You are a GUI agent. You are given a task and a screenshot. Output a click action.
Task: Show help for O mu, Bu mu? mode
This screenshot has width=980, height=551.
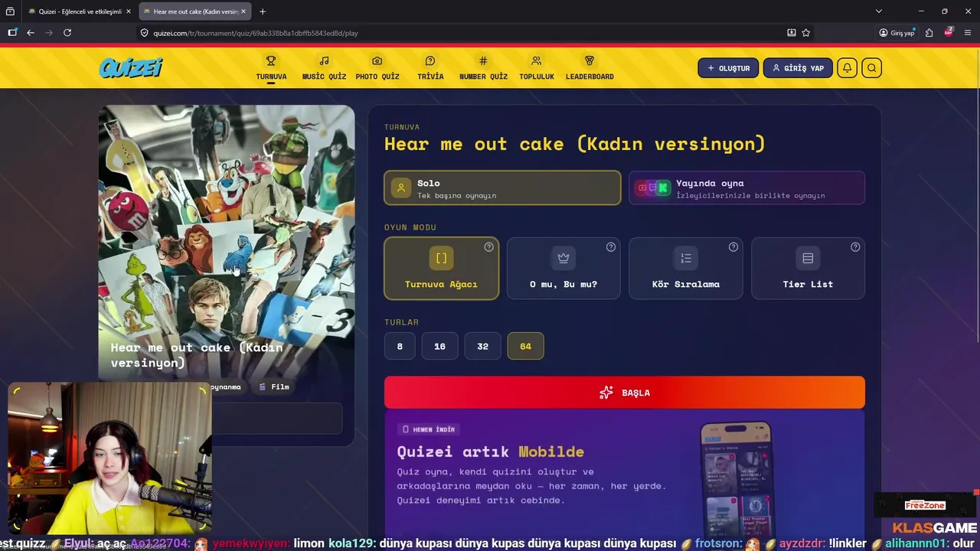coord(610,247)
